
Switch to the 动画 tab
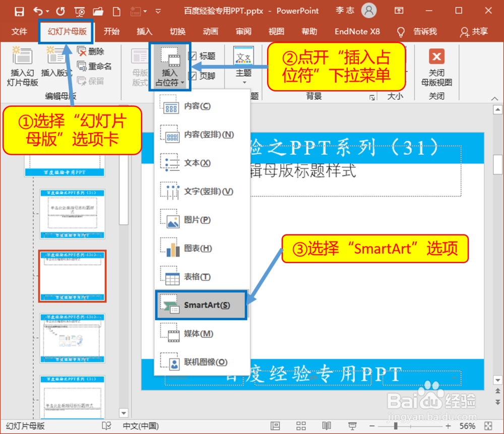coord(211,32)
